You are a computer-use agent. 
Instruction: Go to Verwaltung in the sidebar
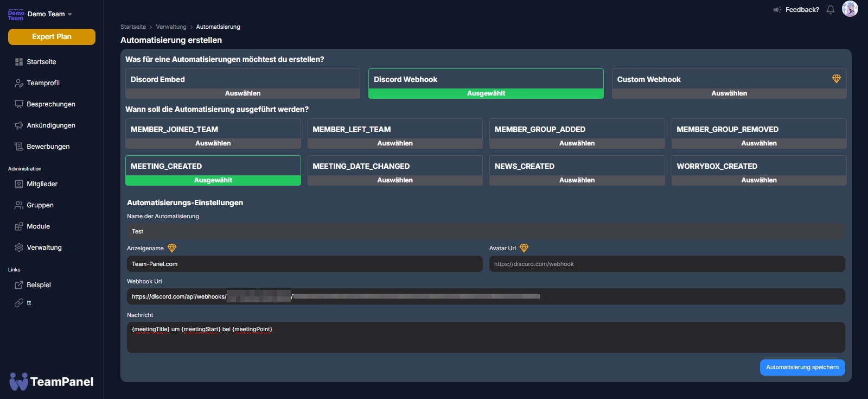tap(44, 248)
